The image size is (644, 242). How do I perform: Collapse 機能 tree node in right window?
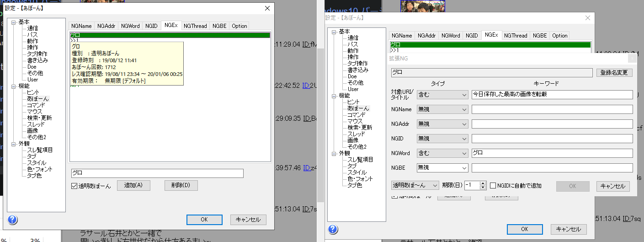(x=334, y=96)
